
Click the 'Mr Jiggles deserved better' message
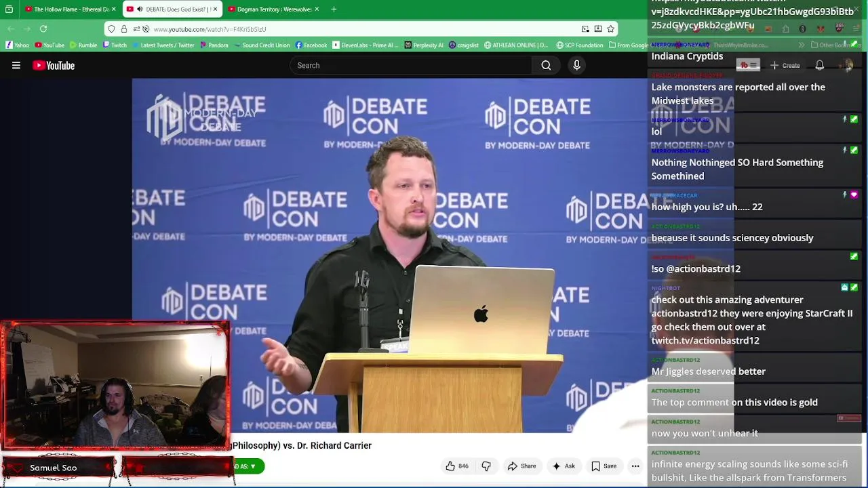click(708, 371)
